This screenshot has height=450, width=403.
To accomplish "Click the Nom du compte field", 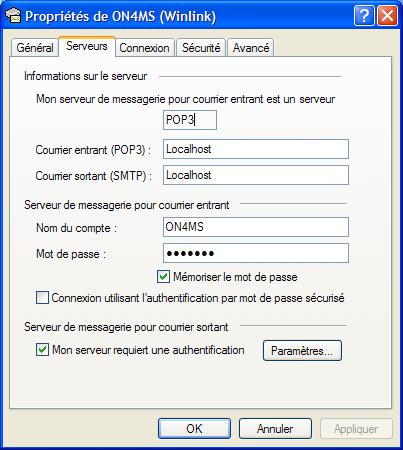I will (256, 227).
